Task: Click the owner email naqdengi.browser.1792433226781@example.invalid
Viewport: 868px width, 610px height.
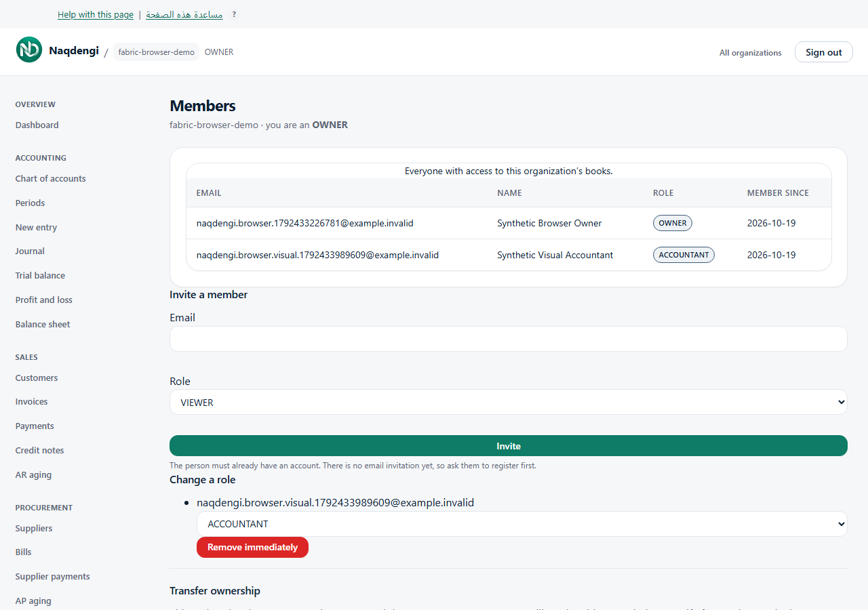Action: pos(305,223)
